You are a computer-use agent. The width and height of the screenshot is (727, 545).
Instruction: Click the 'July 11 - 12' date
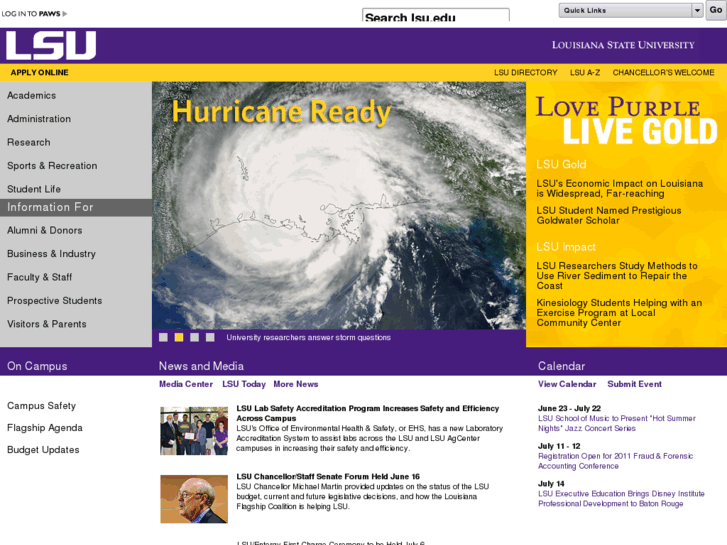coord(559,446)
